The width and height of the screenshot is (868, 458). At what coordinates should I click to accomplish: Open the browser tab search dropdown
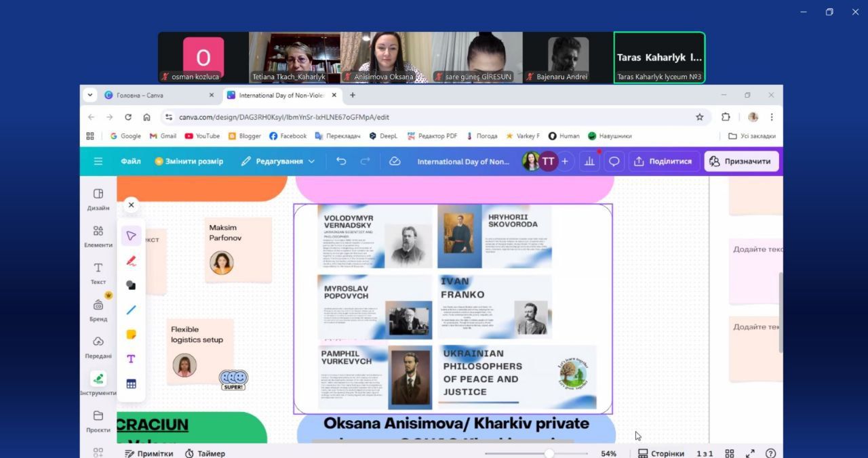click(x=90, y=96)
